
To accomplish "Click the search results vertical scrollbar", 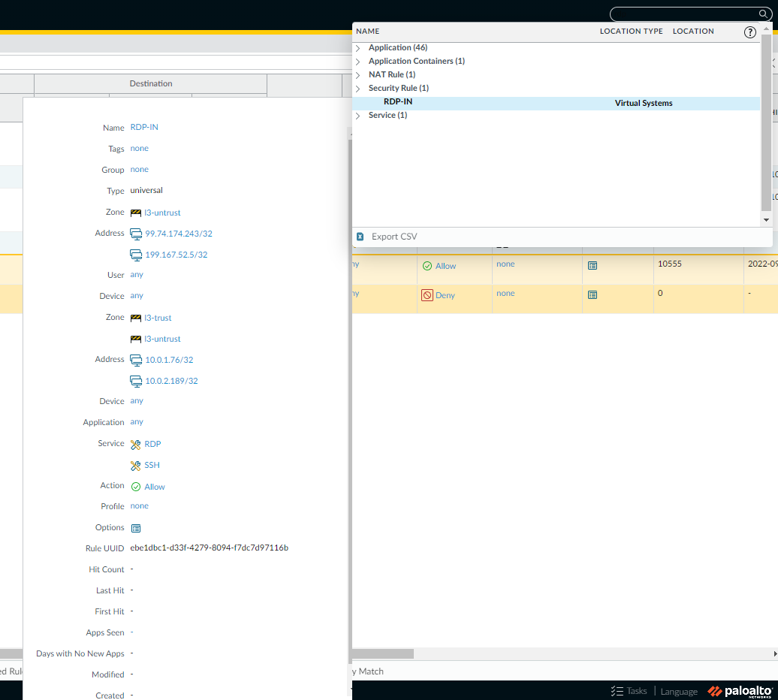I will point(766,120).
